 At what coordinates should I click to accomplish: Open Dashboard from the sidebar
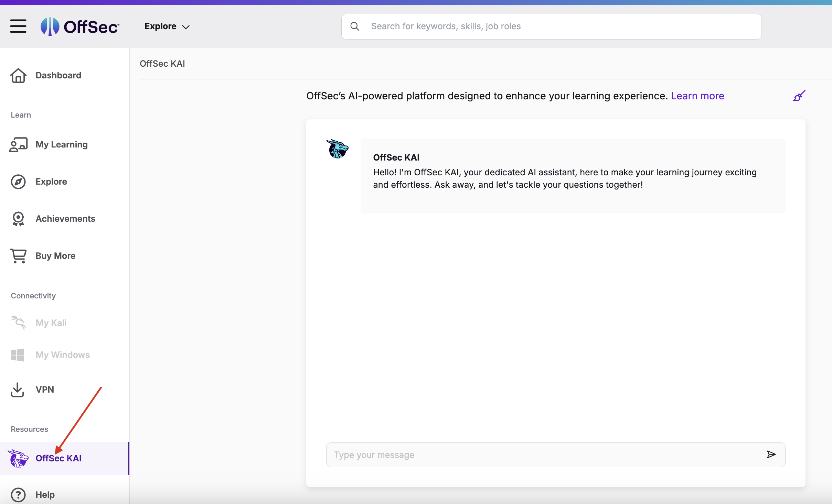(x=58, y=75)
